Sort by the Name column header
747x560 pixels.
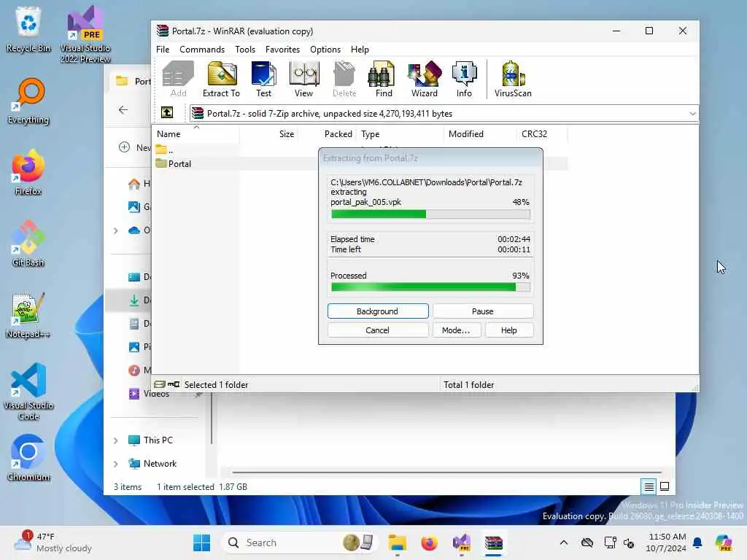pyautogui.click(x=196, y=134)
